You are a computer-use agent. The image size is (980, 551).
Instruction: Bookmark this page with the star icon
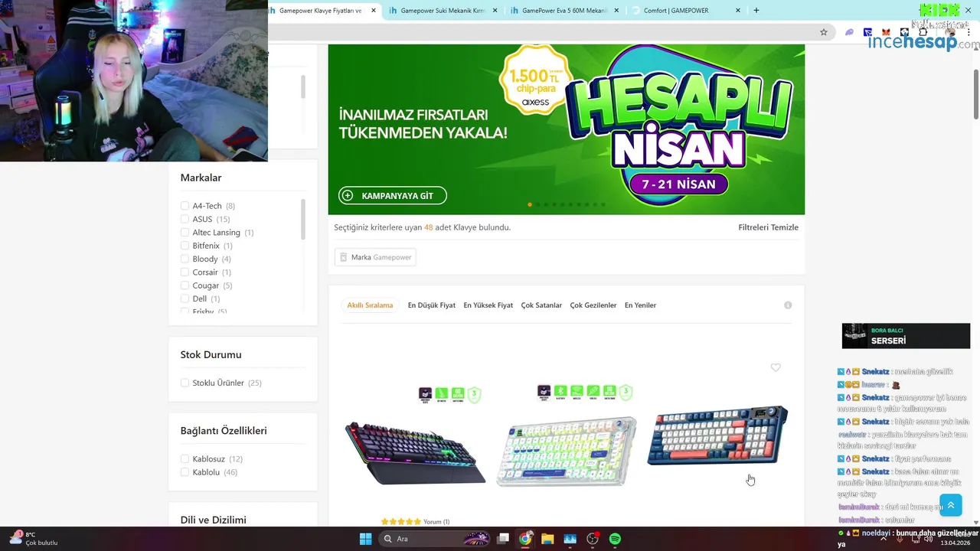click(x=824, y=32)
